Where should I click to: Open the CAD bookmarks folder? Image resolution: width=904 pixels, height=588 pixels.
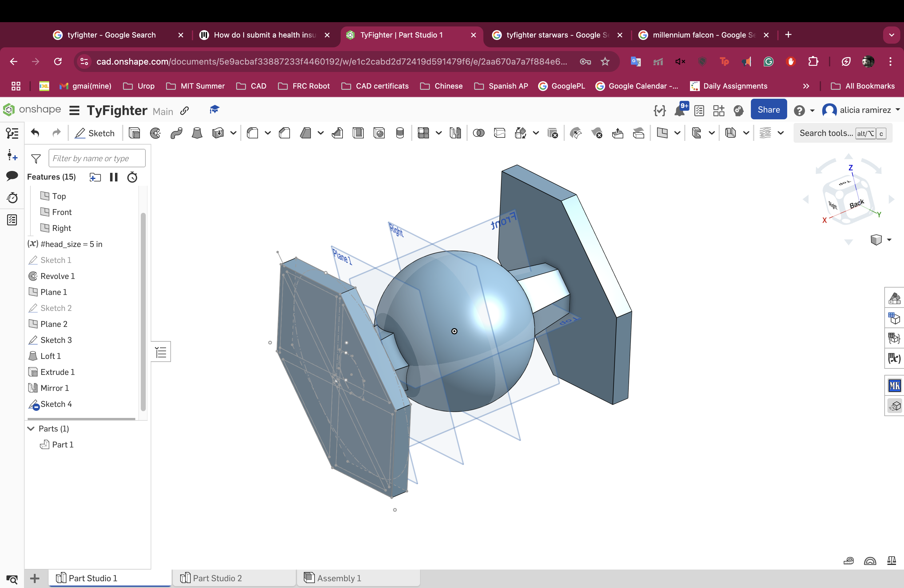click(252, 86)
